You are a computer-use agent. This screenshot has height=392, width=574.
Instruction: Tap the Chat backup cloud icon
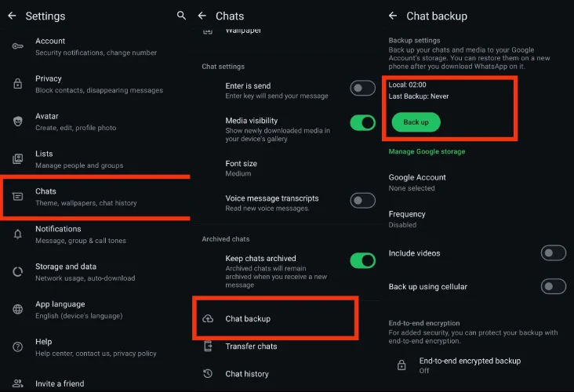pos(208,319)
